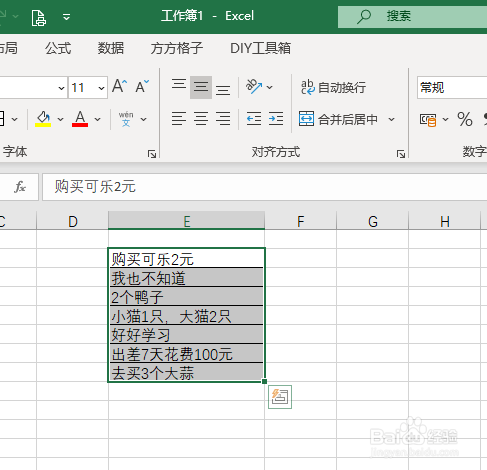Open the font color dropdown arrow
The width and height of the screenshot is (487, 470).
[x=97, y=119]
